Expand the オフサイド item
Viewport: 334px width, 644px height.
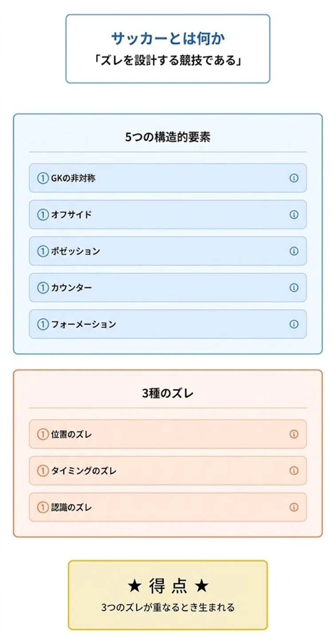point(168,214)
